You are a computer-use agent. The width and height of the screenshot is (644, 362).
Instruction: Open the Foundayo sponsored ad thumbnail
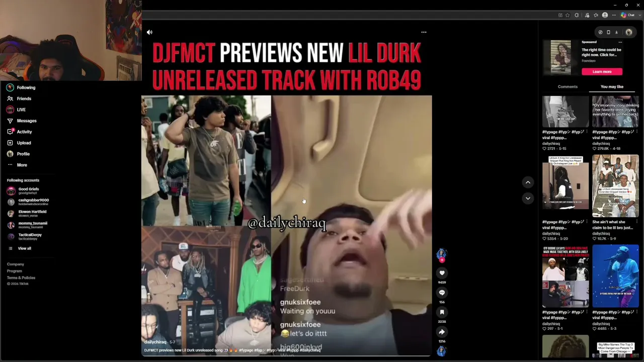point(560,57)
